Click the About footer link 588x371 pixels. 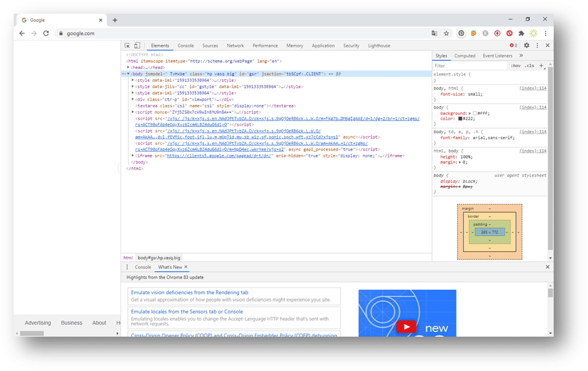point(99,323)
